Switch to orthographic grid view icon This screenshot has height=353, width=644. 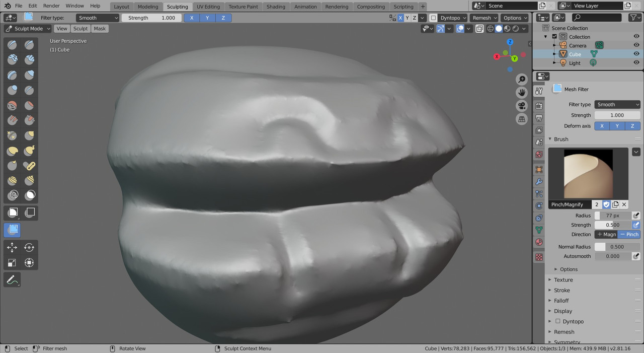[522, 119]
